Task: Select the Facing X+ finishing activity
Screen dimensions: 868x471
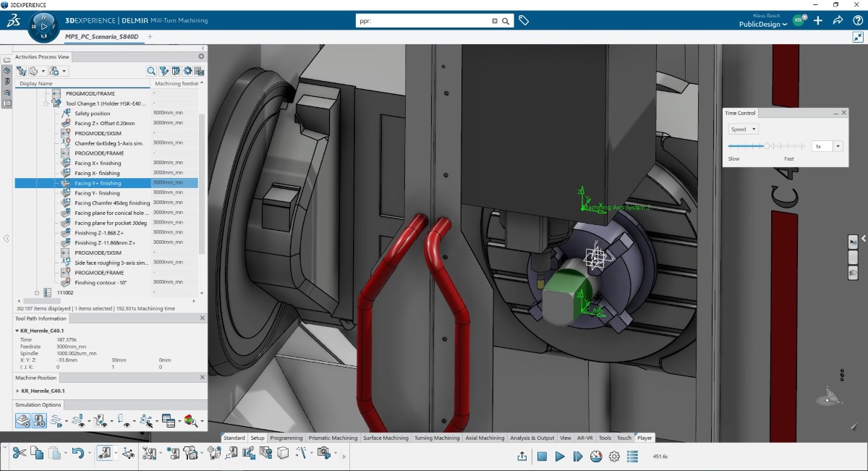Action: pos(98,163)
